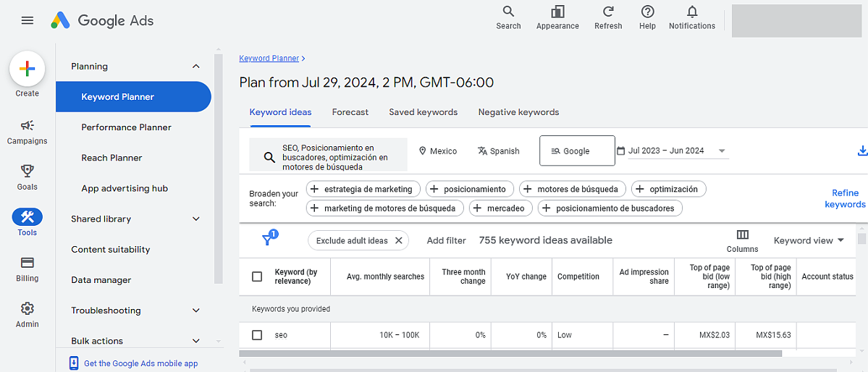This screenshot has height=372, width=868.
Task: Sort by Three month change column
Action: [x=463, y=276]
